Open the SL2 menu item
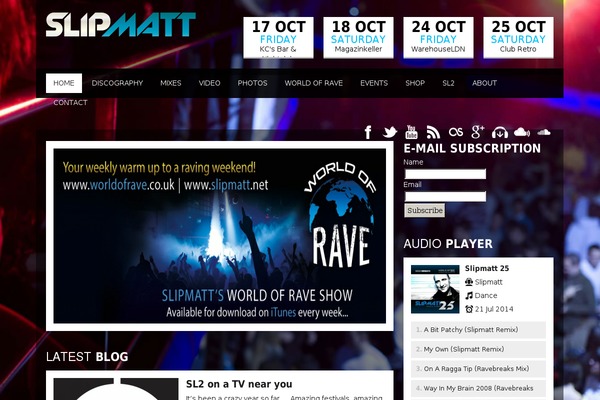Image resolution: width=600 pixels, height=400 pixels. point(448,83)
